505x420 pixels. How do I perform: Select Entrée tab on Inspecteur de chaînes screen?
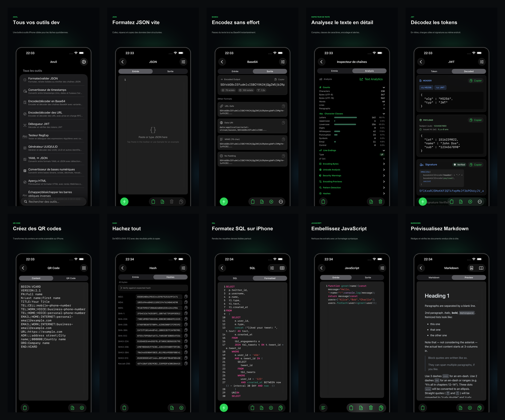pyautogui.click(x=335, y=71)
